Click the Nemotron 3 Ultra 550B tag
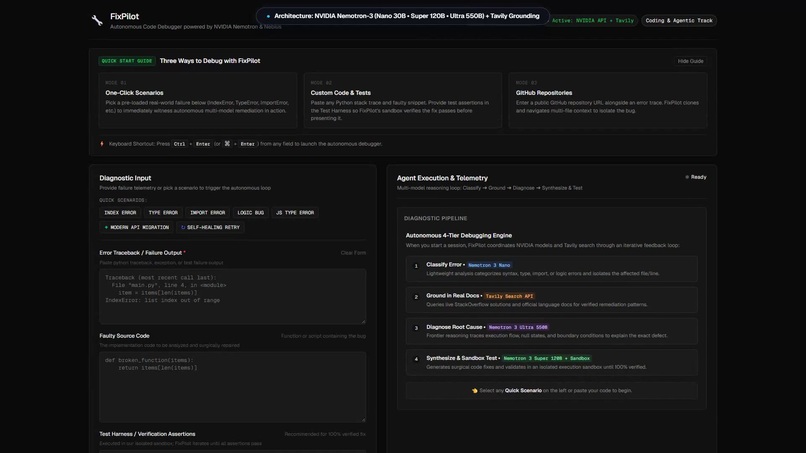Image resolution: width=806 pixels, height=453 pixels. (518, 327)
